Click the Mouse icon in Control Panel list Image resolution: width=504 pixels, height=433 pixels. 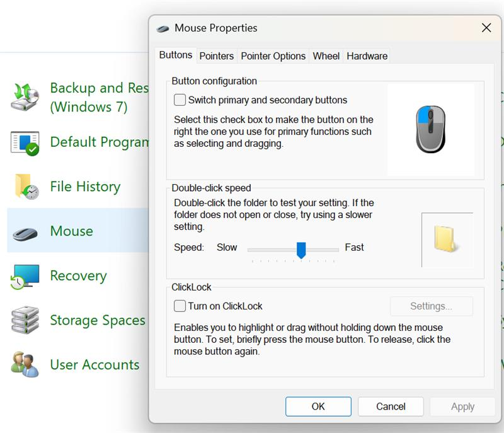click(x=25, y=234)
